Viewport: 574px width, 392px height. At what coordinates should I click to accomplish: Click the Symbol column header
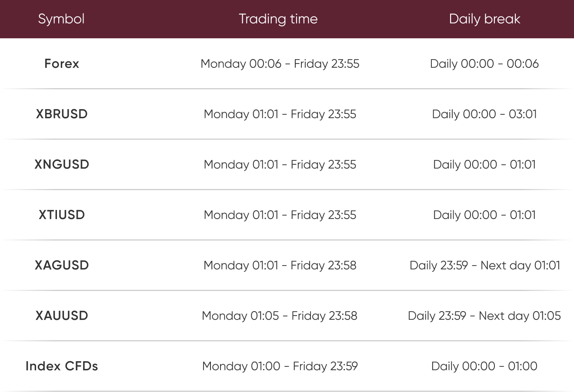pos(61,19)
